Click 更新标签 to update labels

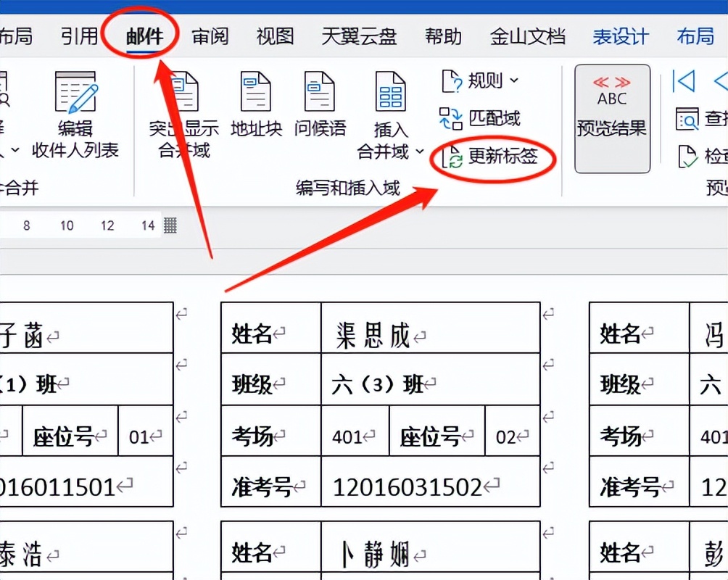(490, 157)
